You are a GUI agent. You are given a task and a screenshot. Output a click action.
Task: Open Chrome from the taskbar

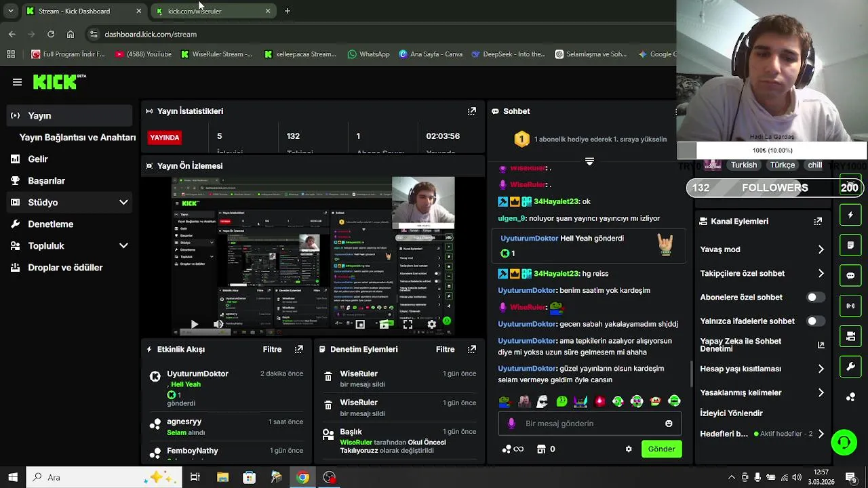coord(302,477)
